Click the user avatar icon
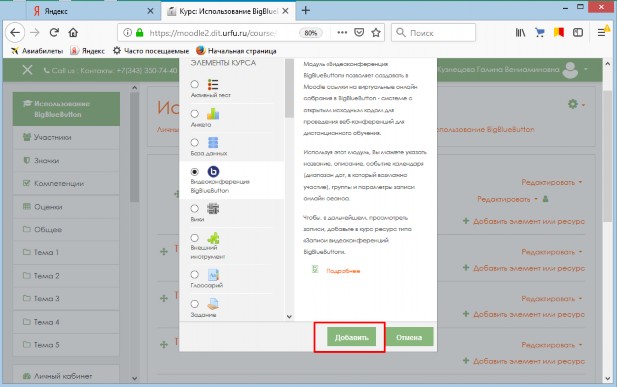This screenshot has height=387, width=617. 570,70
